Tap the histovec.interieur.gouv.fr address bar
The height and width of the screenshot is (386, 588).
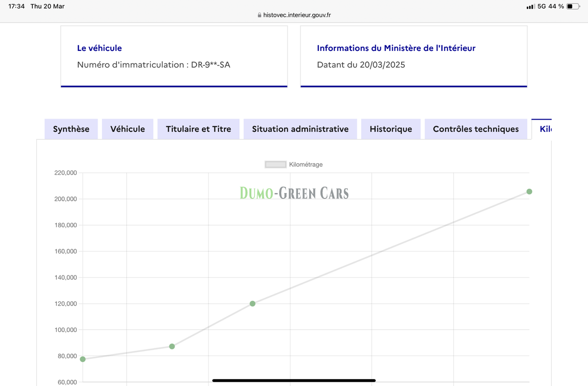(x=296, y=15)
